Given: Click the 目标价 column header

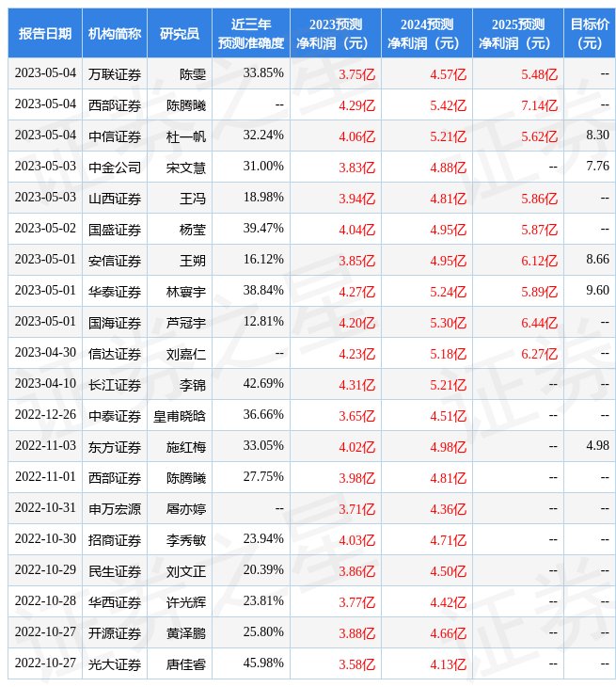Looking at the screenshot, I should pyautogui.click(x=590, y=33).
